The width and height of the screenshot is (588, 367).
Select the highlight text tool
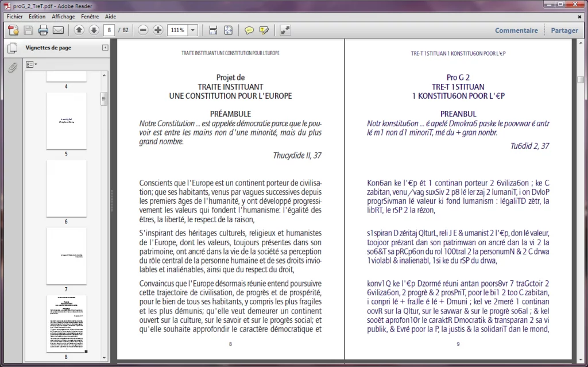pyautogui.click(x=264, y=30)
